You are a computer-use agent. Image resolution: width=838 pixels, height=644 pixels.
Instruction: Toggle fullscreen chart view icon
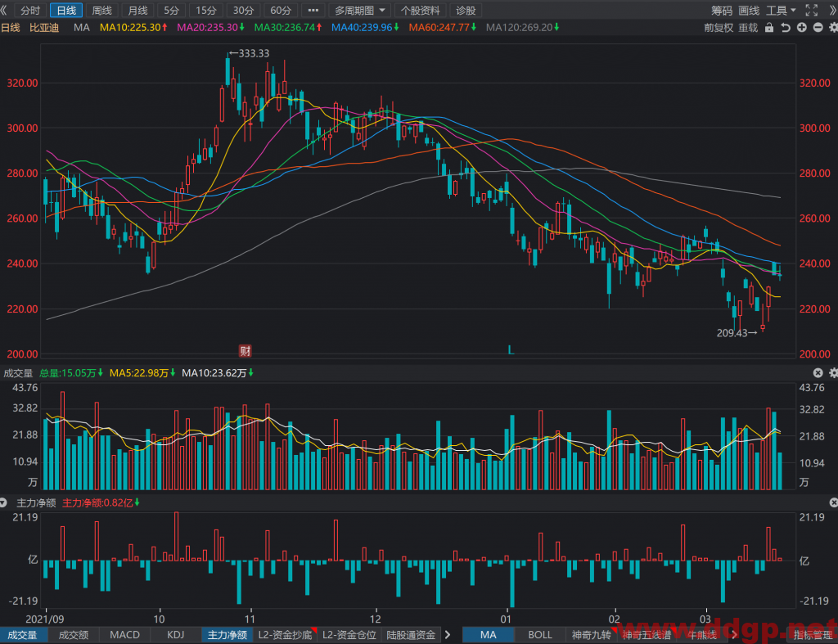tap(811, 10)
